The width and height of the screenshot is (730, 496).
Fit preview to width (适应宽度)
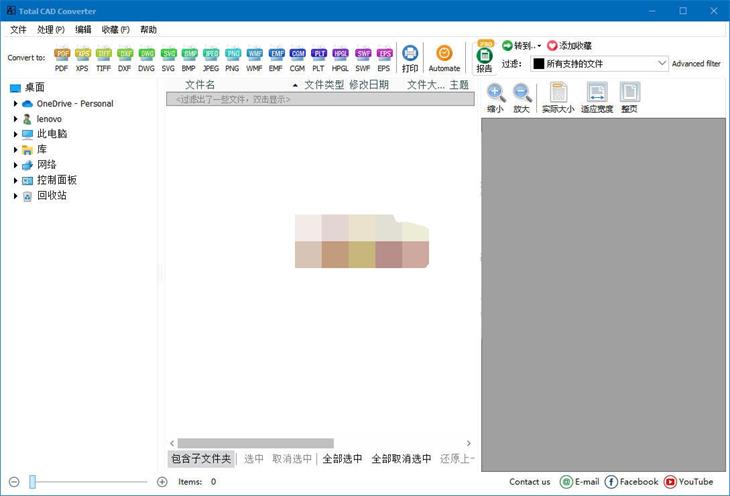[x=597, y=98]
